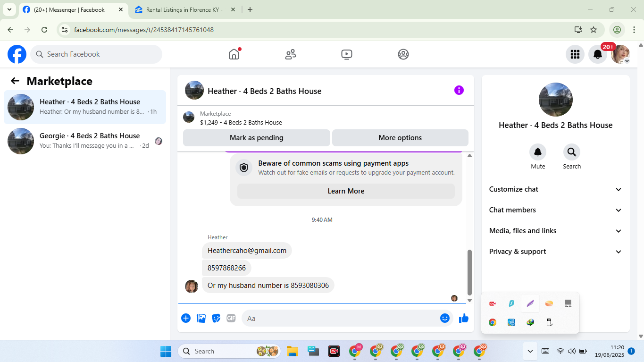The width and height of the screenshot is (644, 362).
Task: Open File Explorer from the taskbar
Action: [x=293, y=351]
